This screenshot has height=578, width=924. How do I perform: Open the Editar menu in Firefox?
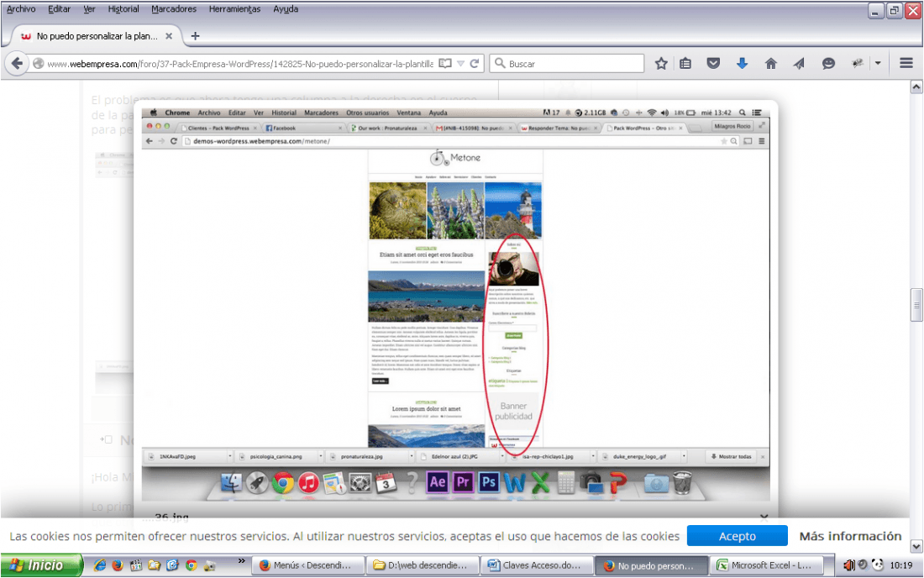(x=59, y=9)
